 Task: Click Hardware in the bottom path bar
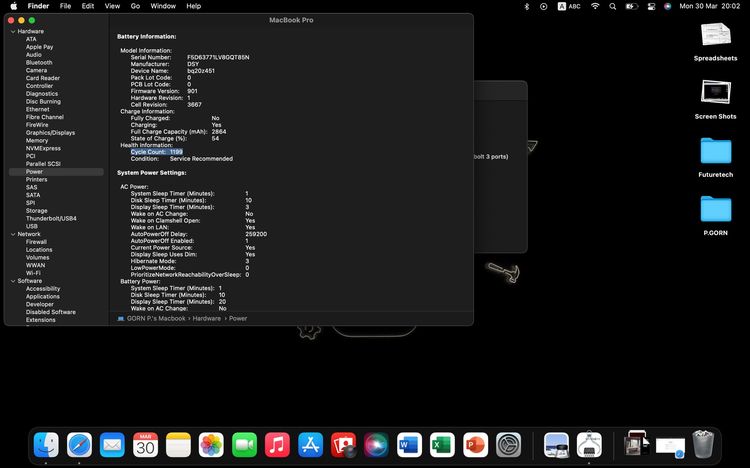coord(207,318)
